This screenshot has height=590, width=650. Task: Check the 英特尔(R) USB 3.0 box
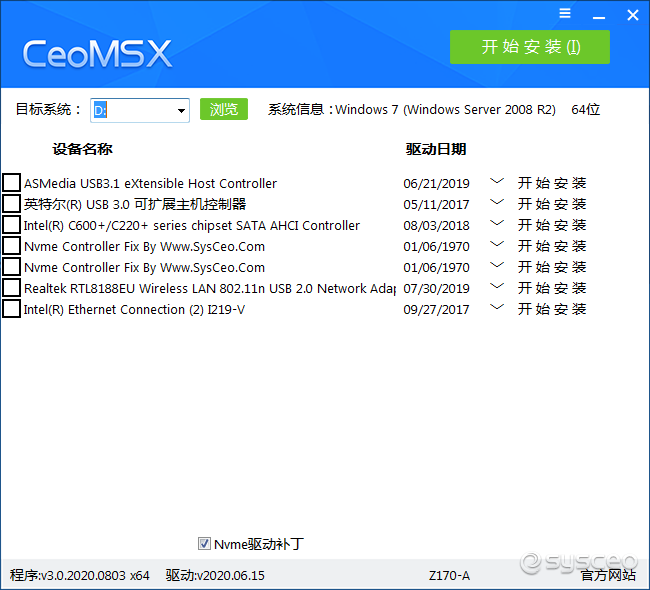pyautogui.click(x=12, y=204)
